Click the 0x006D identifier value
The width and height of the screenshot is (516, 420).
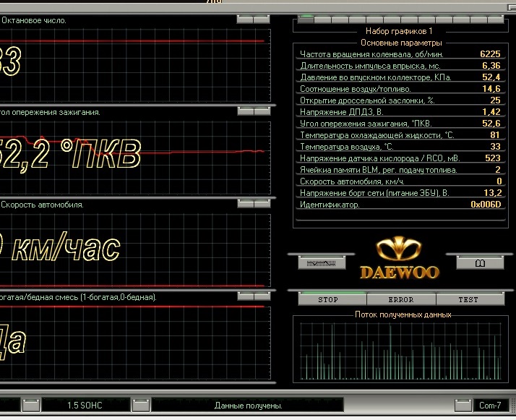(486, 205)
